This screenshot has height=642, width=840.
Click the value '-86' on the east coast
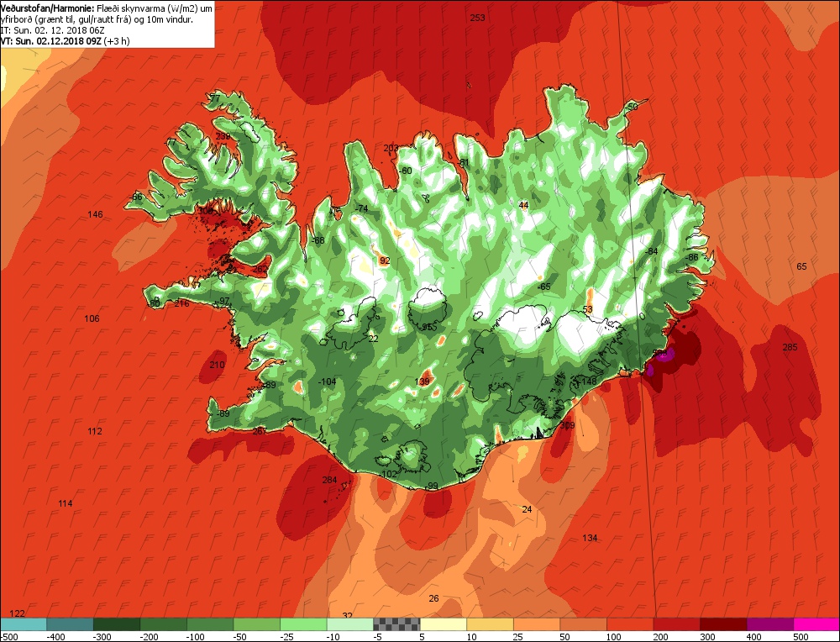(x=692, y=257)
